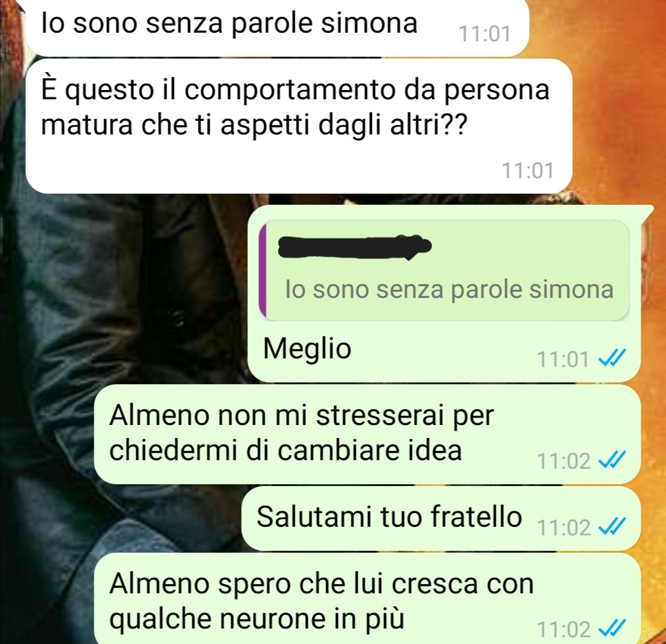Tap 11:01 timestamp under "dagli altri??" message

(x=528, y=171)
